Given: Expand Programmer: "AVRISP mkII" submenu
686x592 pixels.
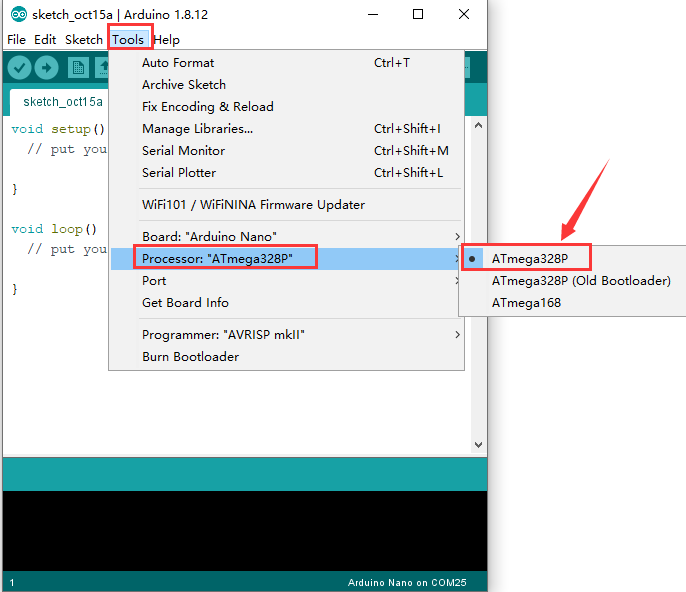Looking at the screenshot, I should [x=287, y=335].
